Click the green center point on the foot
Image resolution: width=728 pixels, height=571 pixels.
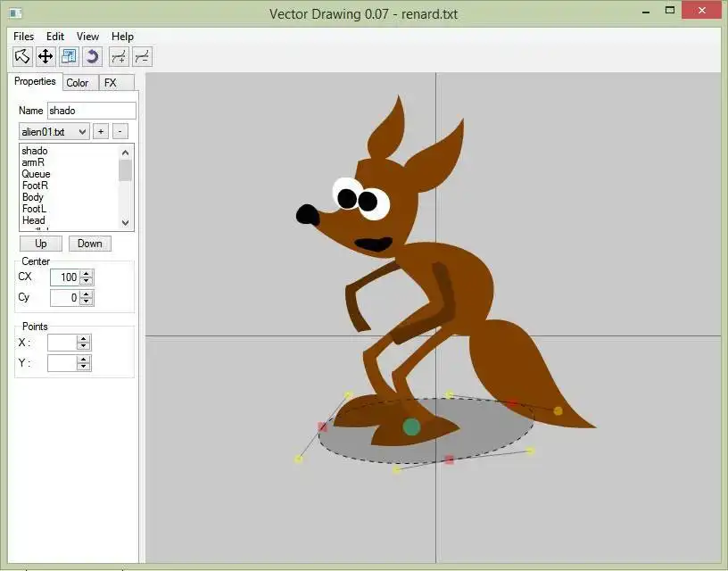pyautogui.click(x=411, y=426)
